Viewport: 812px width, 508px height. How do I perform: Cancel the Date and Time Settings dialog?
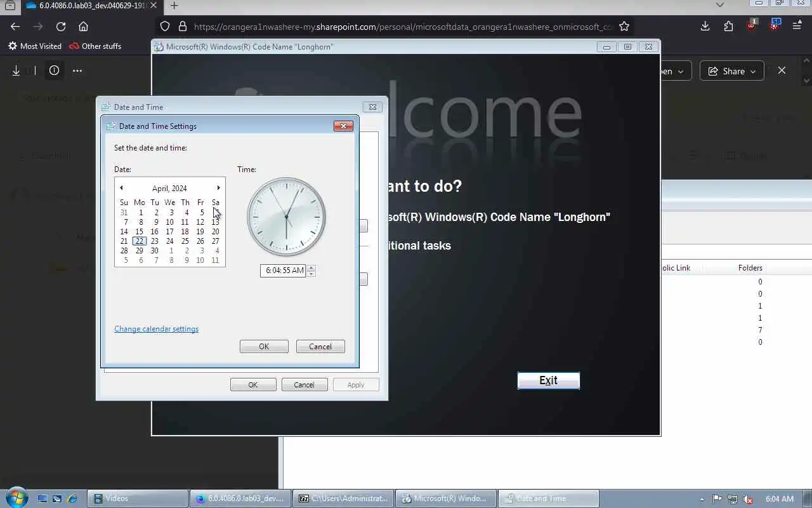[320, 347]
